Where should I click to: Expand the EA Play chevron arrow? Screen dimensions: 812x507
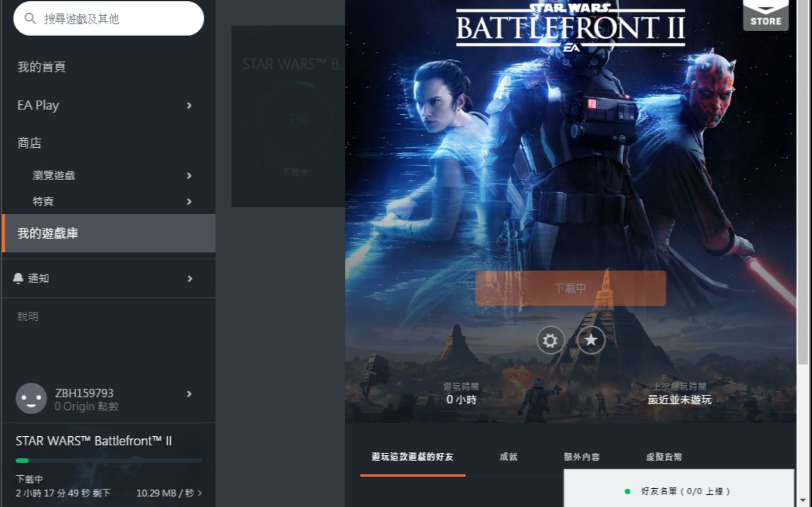click(189, 106)
